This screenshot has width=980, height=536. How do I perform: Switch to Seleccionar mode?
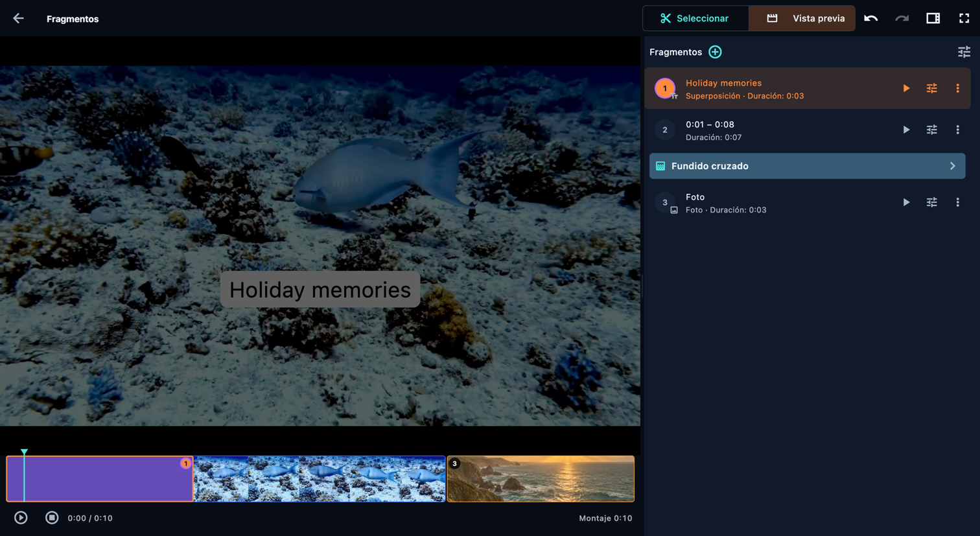(x=695, y=18)
